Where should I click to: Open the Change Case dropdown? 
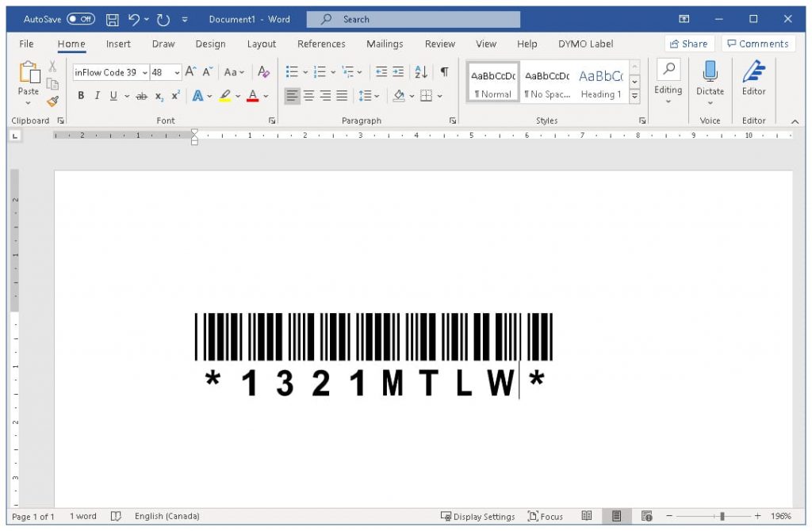click(x=234, y=72)
